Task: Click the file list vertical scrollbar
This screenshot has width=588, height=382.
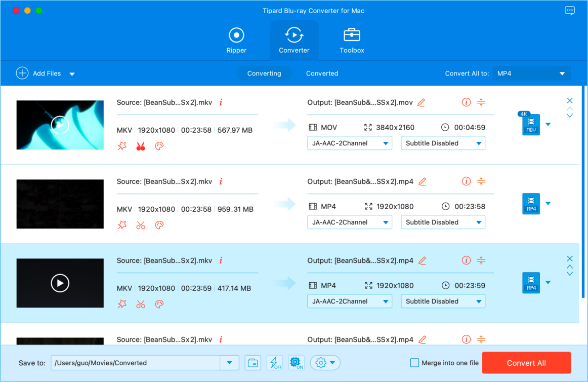Action: pyautogui.click(x=583, y=192)
